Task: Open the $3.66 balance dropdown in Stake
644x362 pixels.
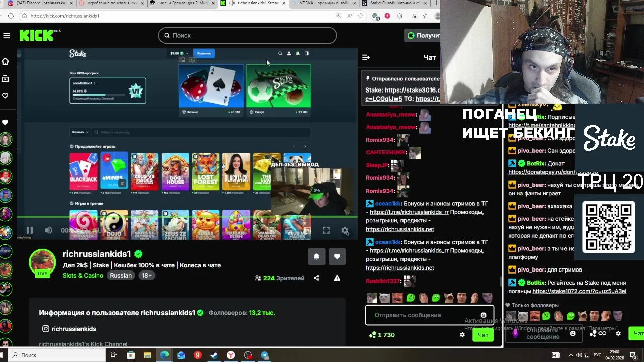Action: [x=179, y=53]
